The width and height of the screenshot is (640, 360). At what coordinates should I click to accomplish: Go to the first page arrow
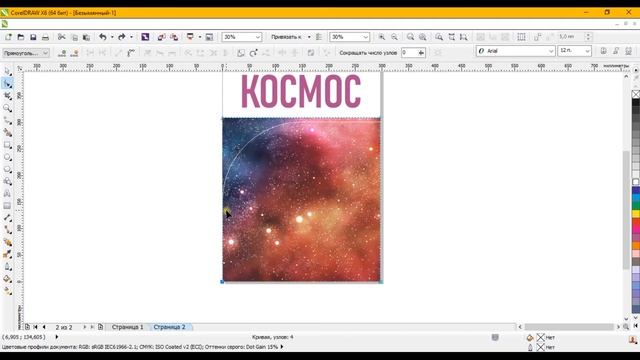[x=36, y=327]
